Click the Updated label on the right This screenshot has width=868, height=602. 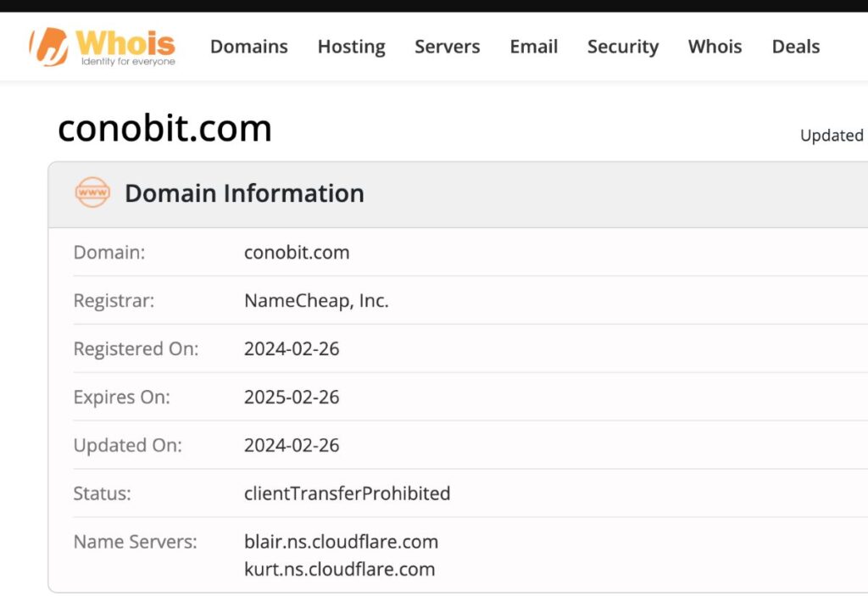(x=832, y=136)
